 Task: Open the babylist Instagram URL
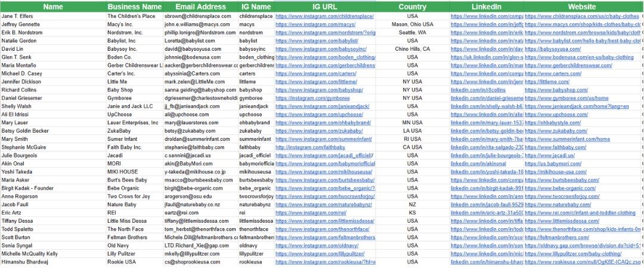(x=317, y=41)
